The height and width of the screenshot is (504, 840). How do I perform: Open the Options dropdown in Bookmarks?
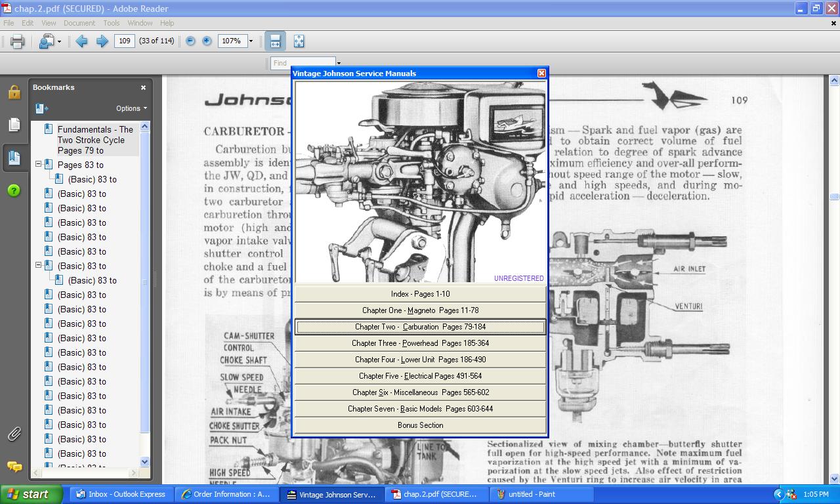point(129,108)
